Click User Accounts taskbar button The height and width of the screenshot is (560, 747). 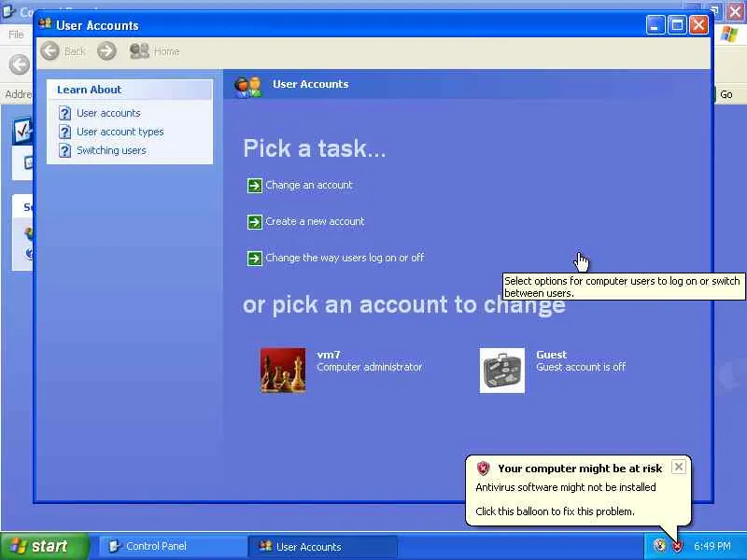(x=322, y=547)
